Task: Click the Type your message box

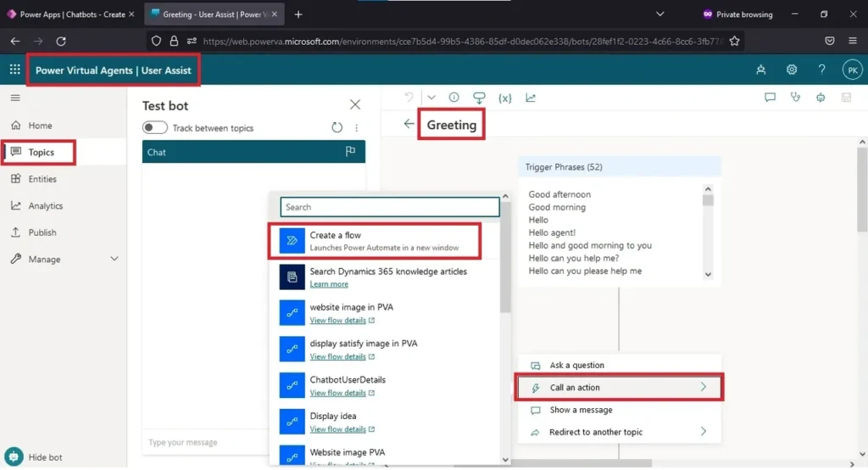Action: 206,442
